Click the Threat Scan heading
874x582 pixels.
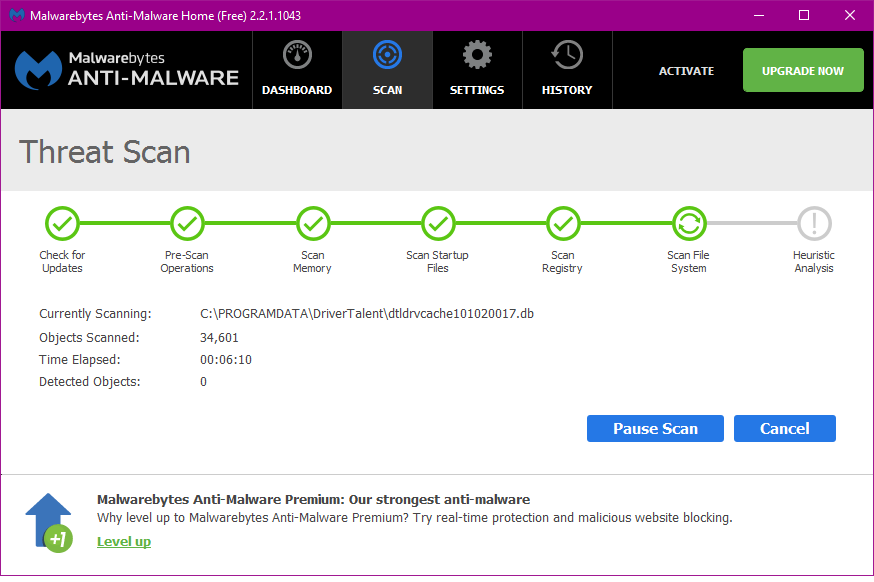(x=105, y=152)
